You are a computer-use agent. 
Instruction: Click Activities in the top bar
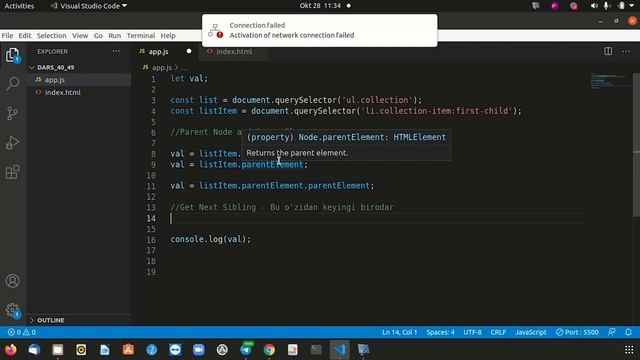point(19,6)
